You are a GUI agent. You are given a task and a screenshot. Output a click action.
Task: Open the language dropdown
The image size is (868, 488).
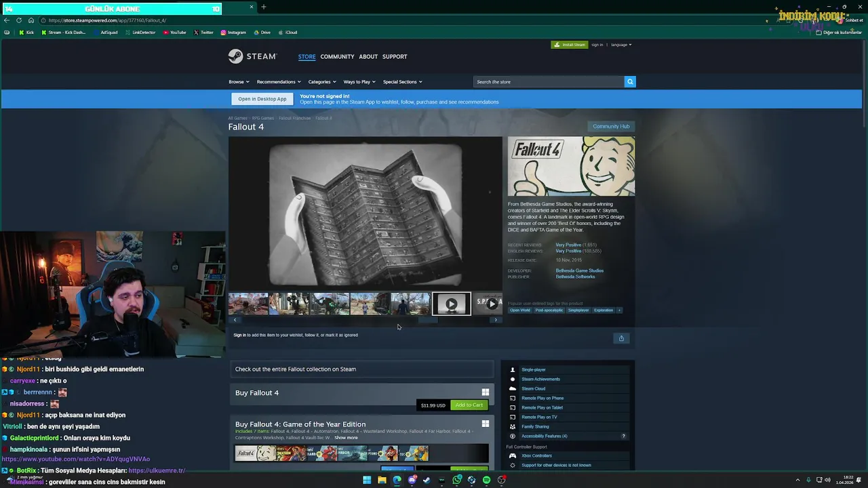pyautogui.click(x=621, y=45)
